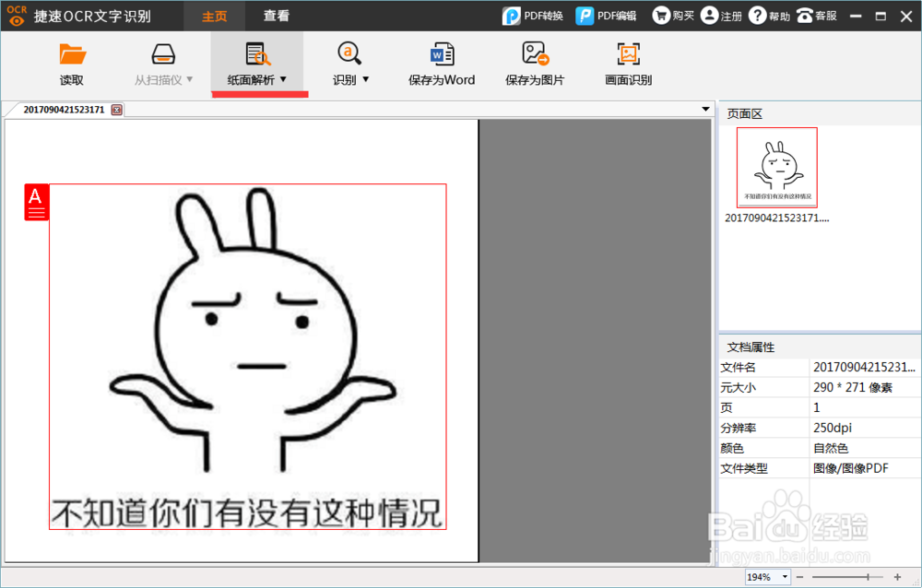
Task: Open the PDF转换 tool
Action: click(532, 16)
